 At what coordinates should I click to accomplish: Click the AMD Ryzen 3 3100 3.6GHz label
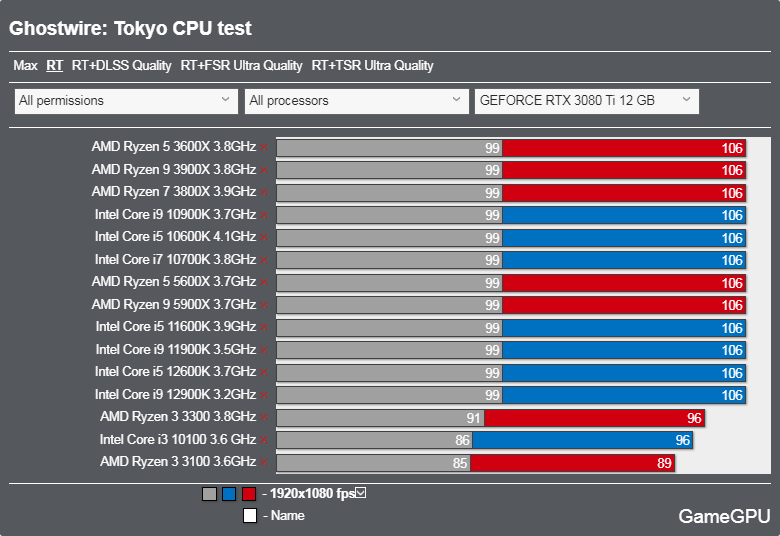pyautogui.click(x=178, y=462)
